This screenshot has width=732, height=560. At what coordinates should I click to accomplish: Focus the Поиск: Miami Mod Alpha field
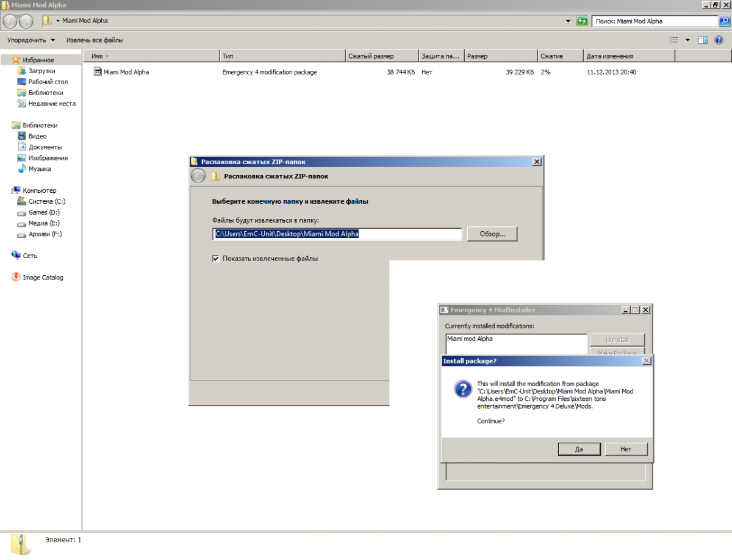coord(655,21)
